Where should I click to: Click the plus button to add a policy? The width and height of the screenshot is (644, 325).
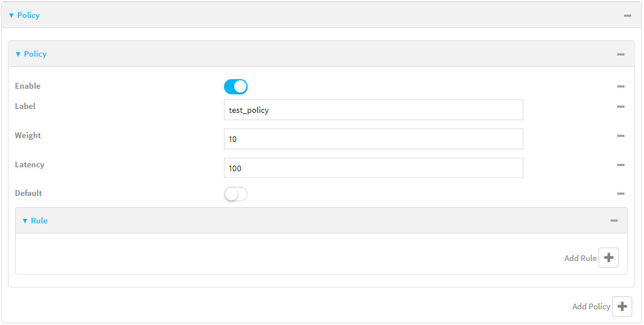tap(622, 306)
